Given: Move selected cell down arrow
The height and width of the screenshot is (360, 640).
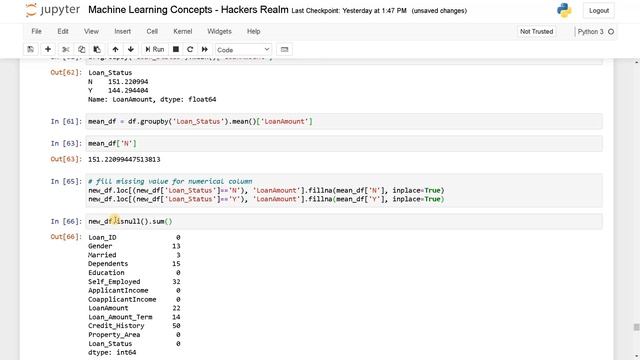Looking at the screenshot, I should [131, 49].
